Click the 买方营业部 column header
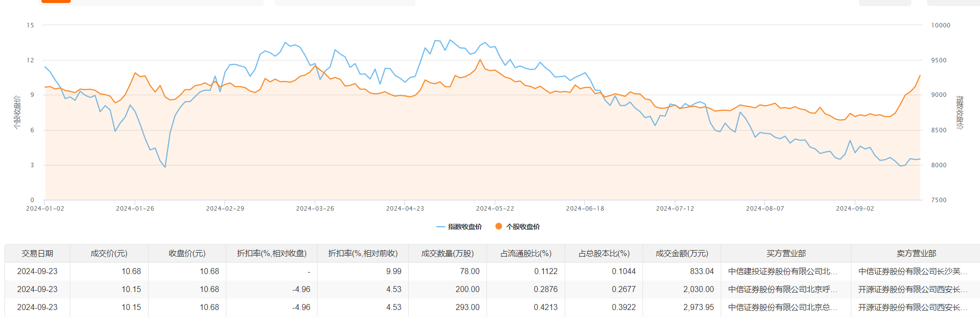980x317 pixels. pos(786,254)
